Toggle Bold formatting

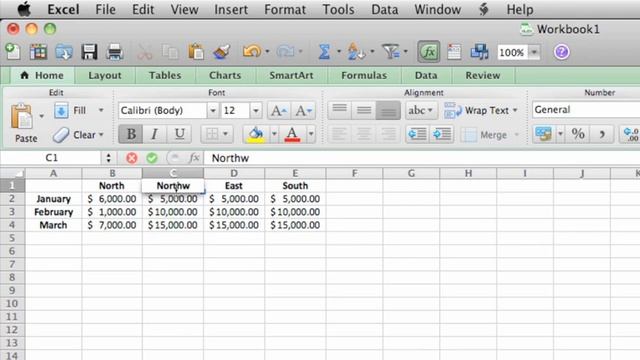131,134
